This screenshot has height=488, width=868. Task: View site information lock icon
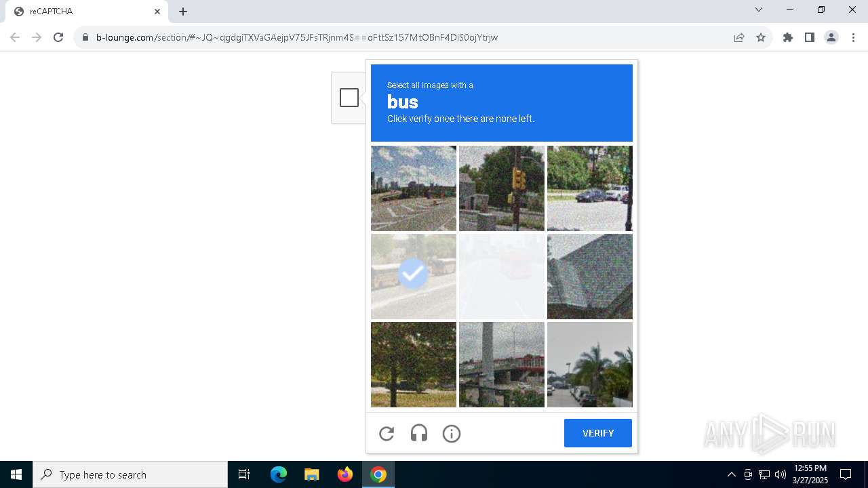click(85, 37)
